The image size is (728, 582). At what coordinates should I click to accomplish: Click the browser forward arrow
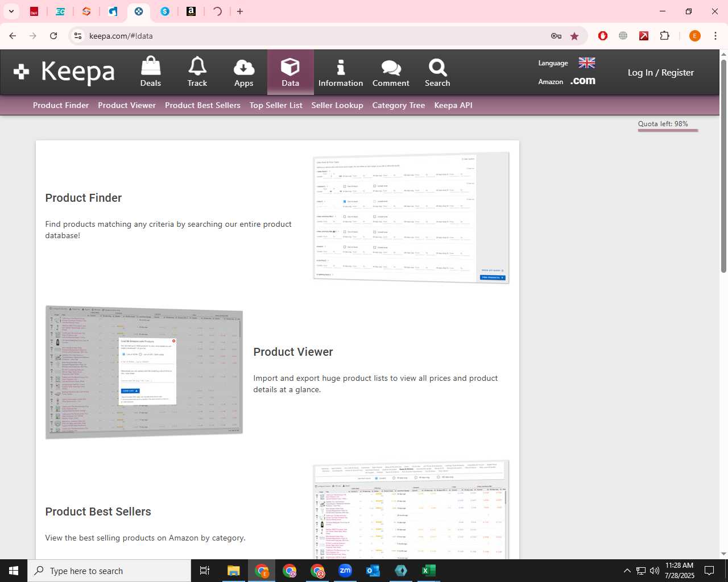[33, 36]
